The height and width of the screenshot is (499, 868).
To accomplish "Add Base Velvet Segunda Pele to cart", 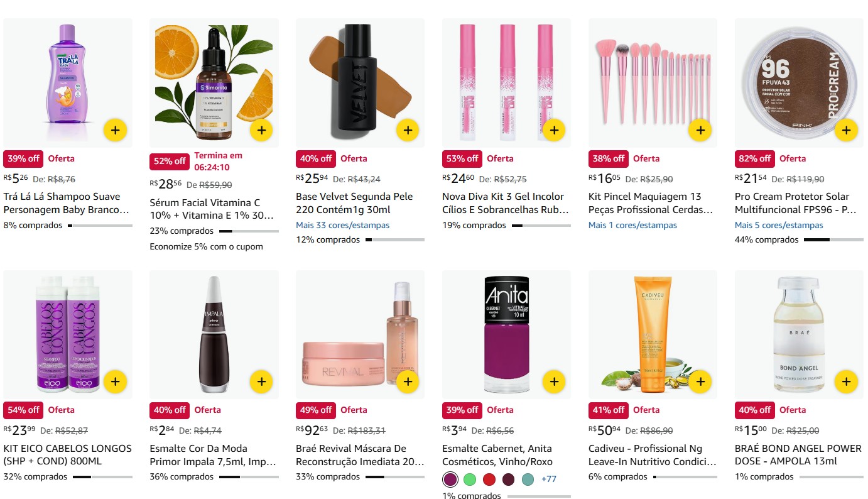I will [x=408, y=131].
